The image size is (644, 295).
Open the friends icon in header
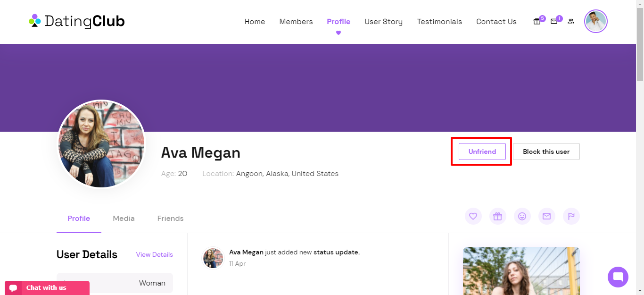[x=571, y=21]
